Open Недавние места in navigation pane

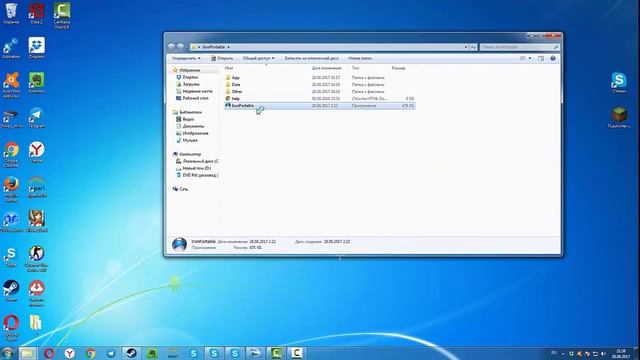pyautogui.click(x=198, y=91)
